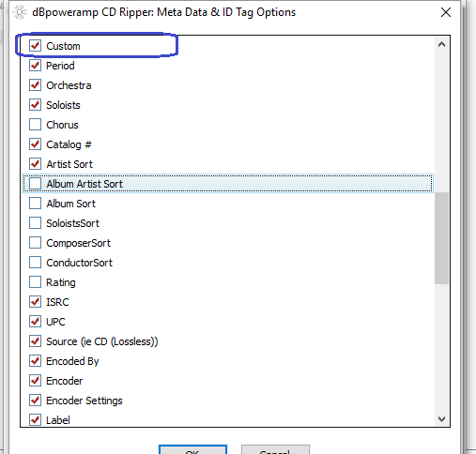
Task: Enable the Chorus tag checkbox
Action: [x=35, y=125]
